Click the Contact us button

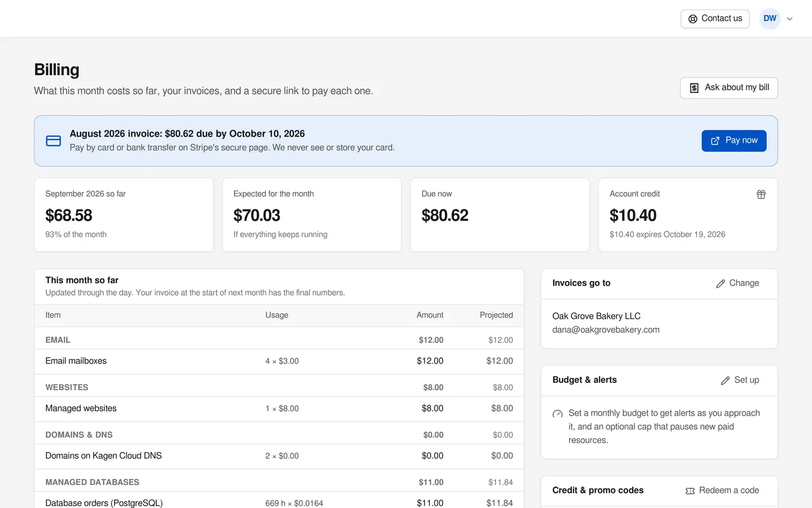[715, 19]
